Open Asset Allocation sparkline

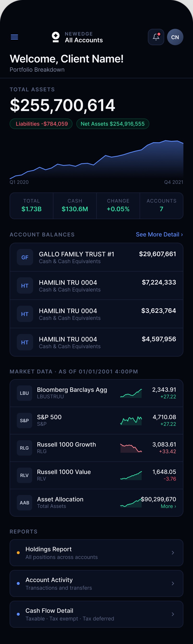pyautogui.click(x=131, y=503)
